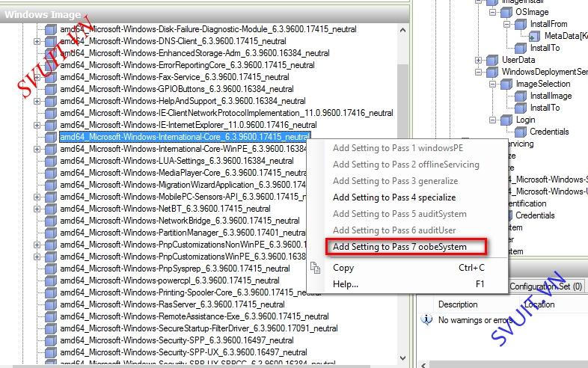Click disabled Add Setting to Pass 1 windowsPE
This screenshot has height=368, width=588.
pos(398,148)
